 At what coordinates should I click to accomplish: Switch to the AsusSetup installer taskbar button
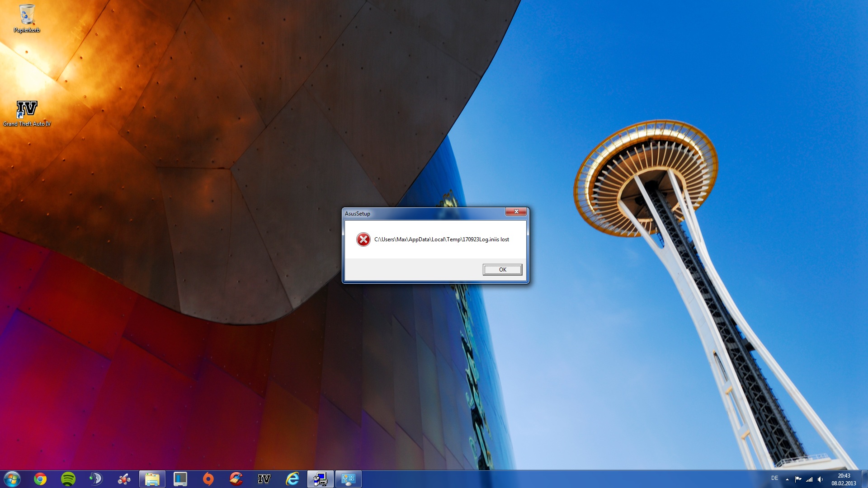point(321,479)
